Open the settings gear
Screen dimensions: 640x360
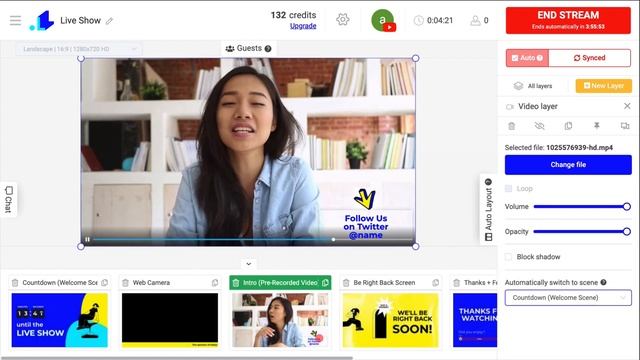coord(342,19)
